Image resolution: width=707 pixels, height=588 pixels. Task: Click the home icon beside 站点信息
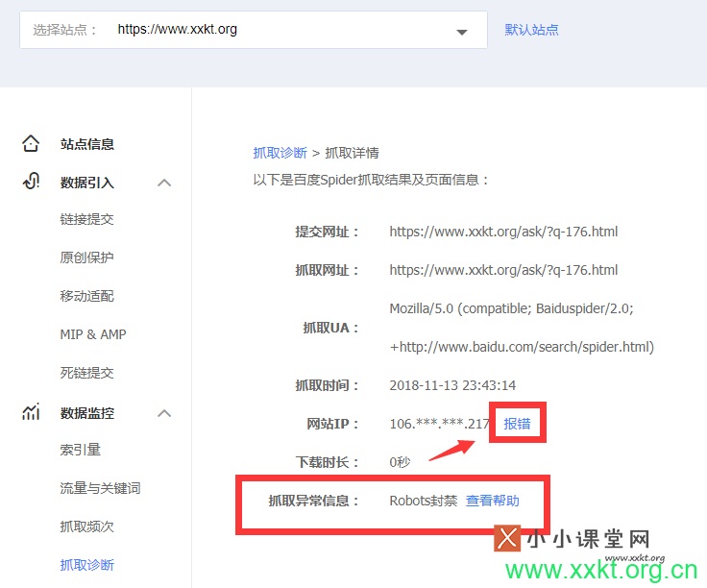[31, 144]
